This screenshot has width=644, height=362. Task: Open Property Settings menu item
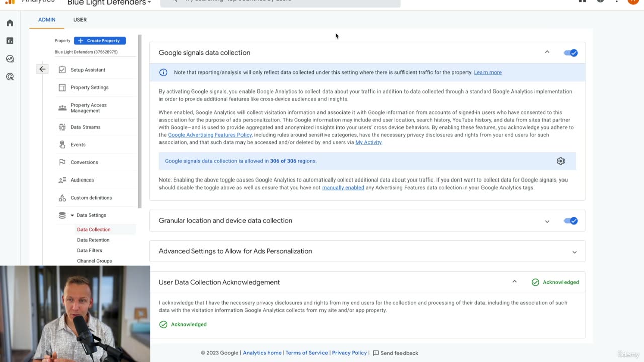click(x=90, y=87)
